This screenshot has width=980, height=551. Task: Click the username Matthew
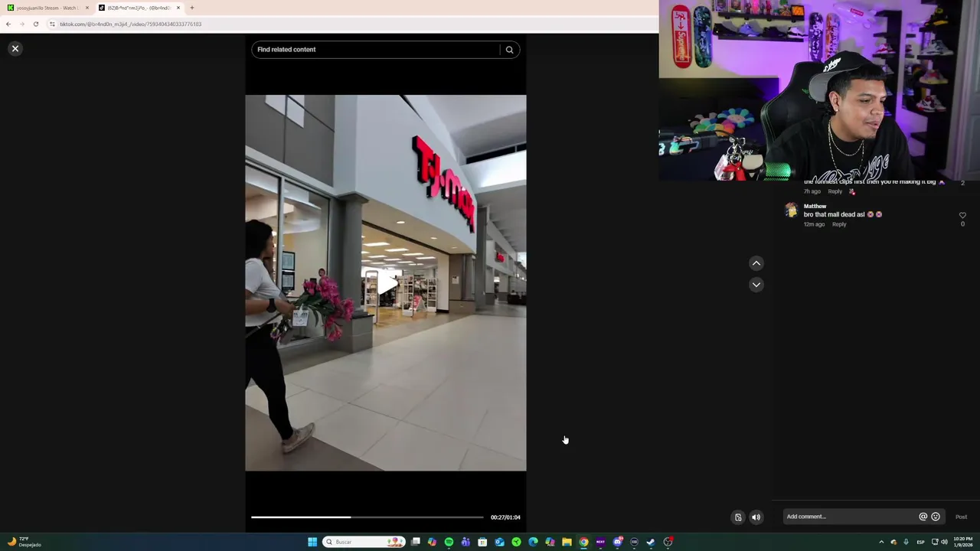click(815, 206)
